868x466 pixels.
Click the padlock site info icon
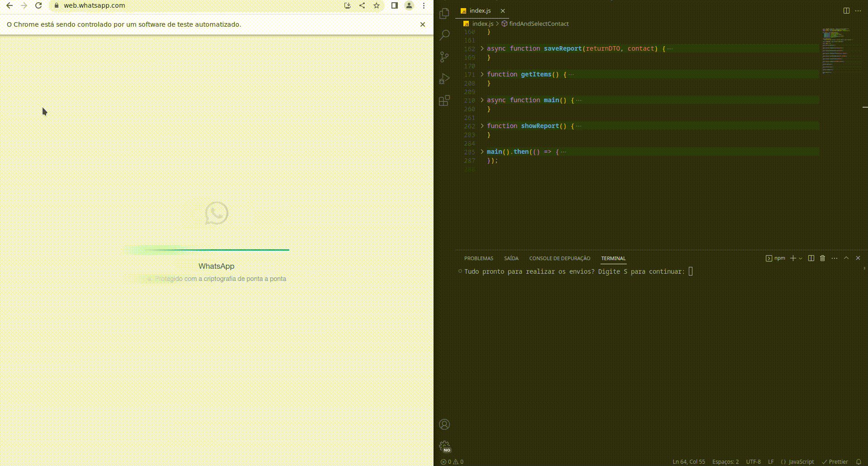click(57, 5)
